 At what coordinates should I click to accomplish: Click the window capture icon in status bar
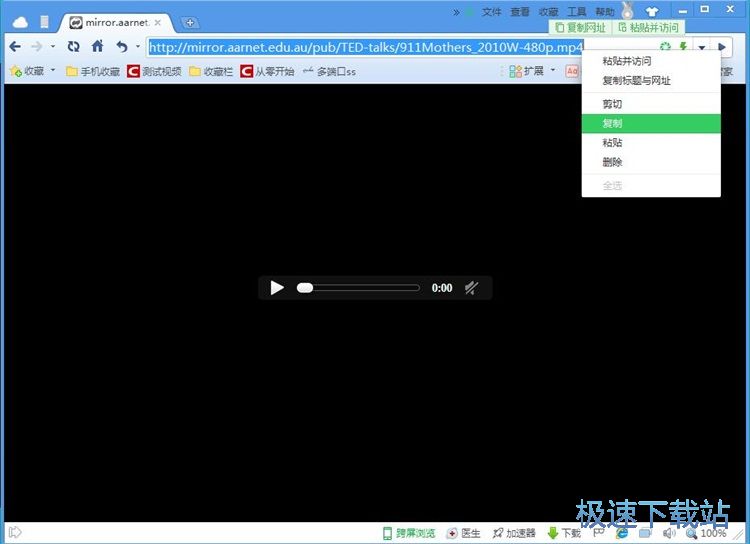645,533
